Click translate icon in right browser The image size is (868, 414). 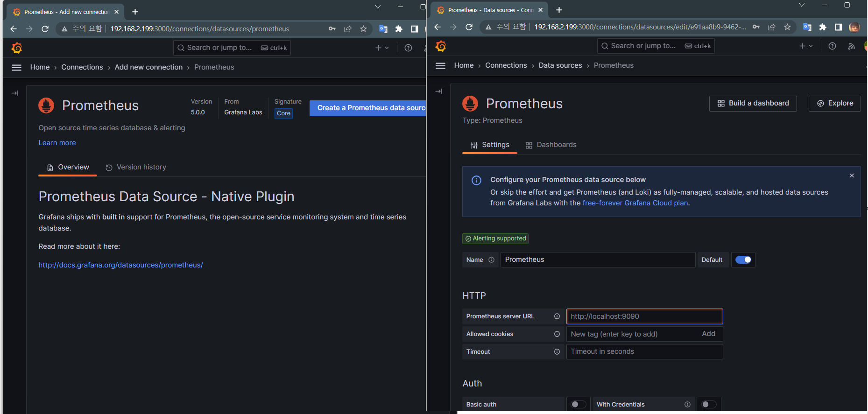tap(807, 27)
